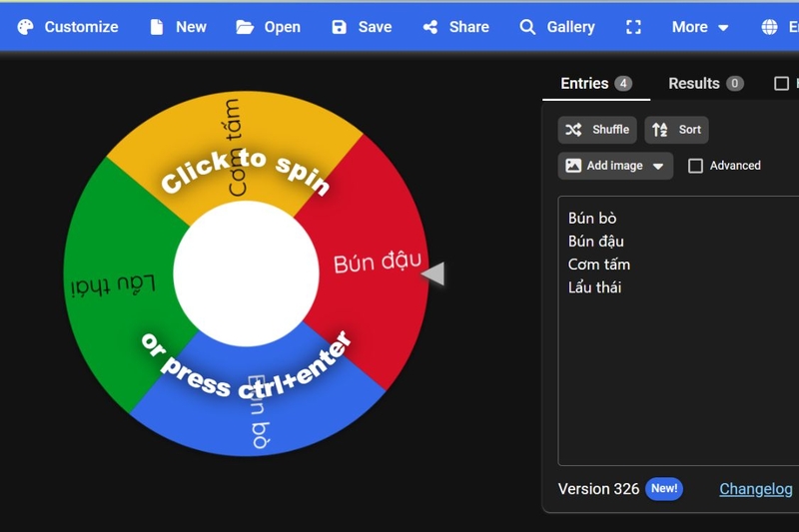Click the Open folder icon
Screen dimensions: 799x532
[245, 27]
